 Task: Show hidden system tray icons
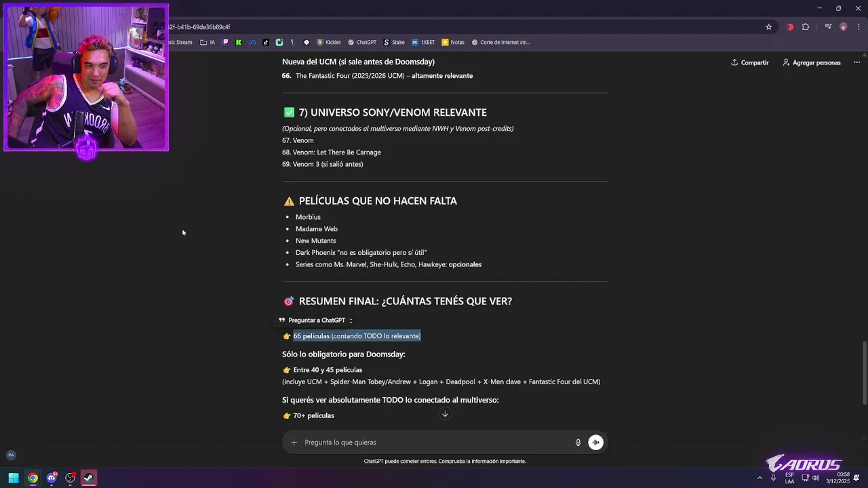pos(759,479)
